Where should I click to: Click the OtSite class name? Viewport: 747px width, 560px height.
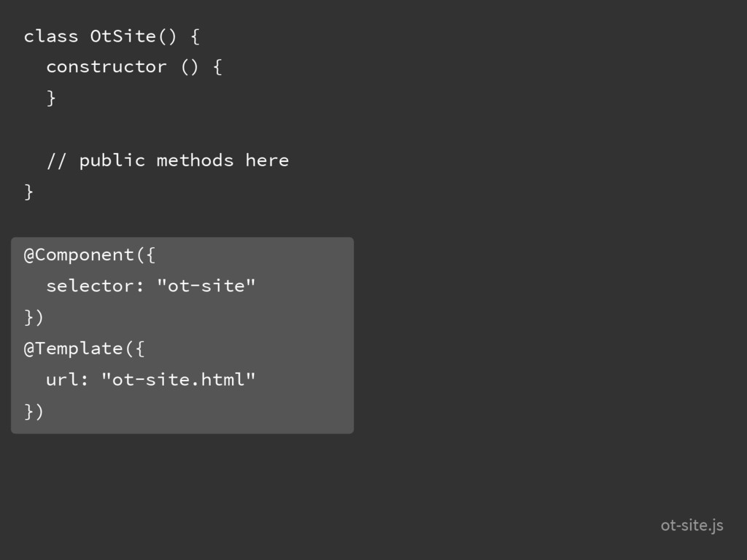[x=123, y=36]
